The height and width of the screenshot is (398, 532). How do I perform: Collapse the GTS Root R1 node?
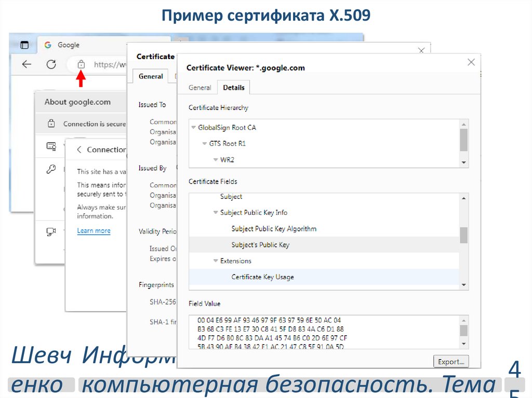204,143
